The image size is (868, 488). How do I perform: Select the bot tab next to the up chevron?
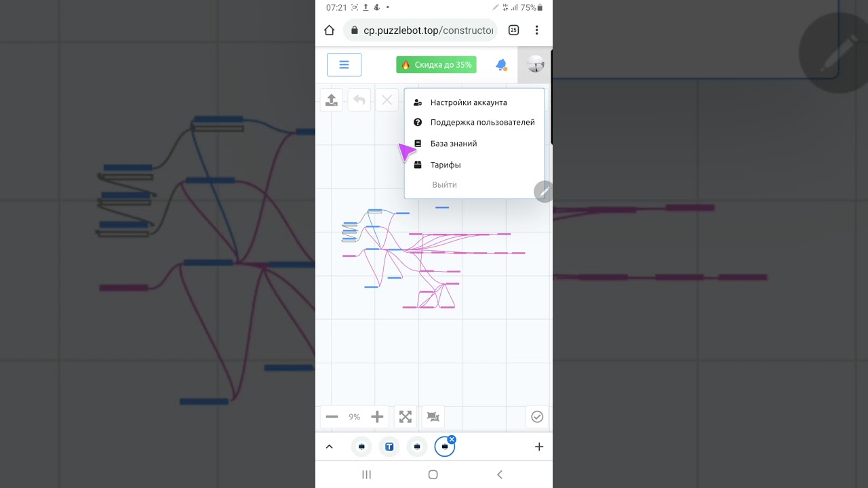(361, 447)
